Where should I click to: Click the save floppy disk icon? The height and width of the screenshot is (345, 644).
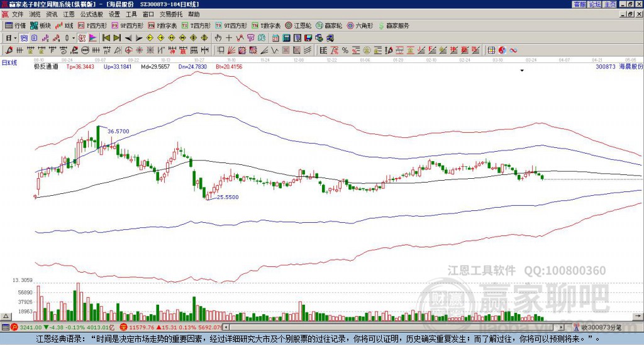[308, 38]
